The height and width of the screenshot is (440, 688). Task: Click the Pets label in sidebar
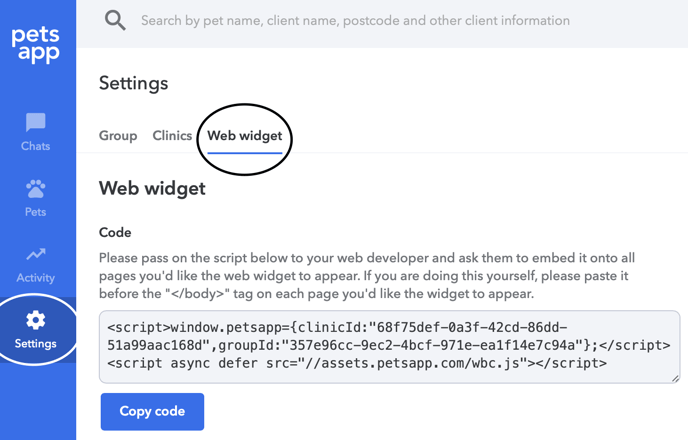(x=36, y=212)
